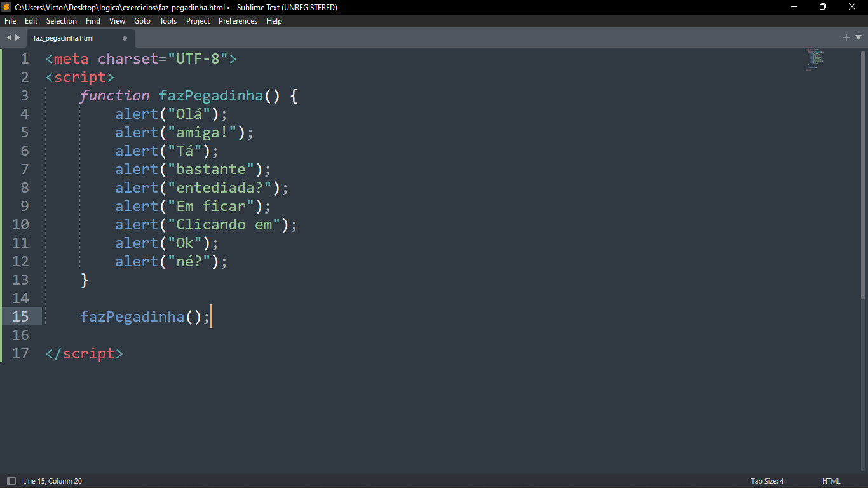Open the Tools menu
Viewport: 868px width, 488px height.
coord(168,21)
